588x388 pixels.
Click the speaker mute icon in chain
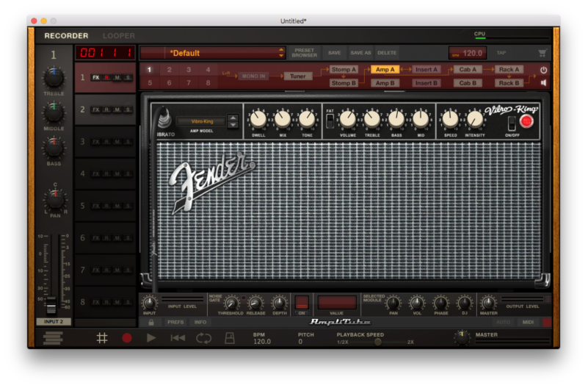543,82
